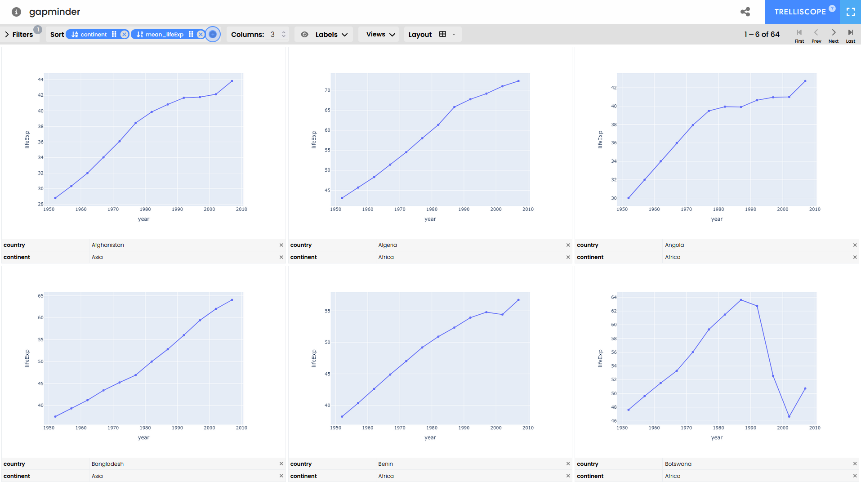Click the Botswana life expectancy chart
This screenshot has width=861, height=504.
click(x=716, y=358)
